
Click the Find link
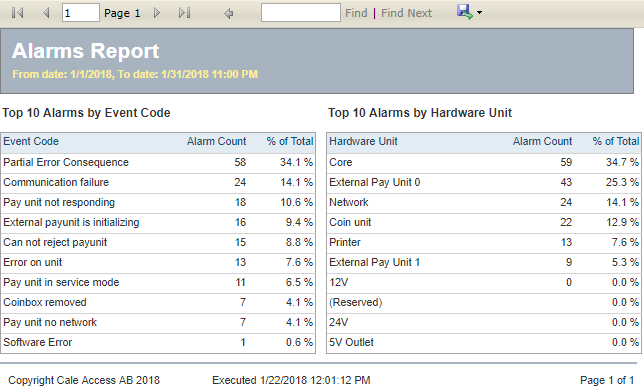point(356,13)
